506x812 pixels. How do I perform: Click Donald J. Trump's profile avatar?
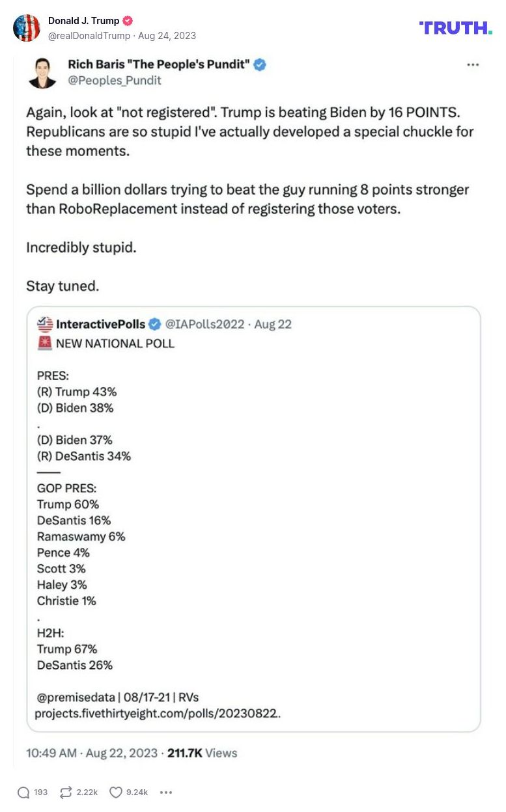point(26,28)
